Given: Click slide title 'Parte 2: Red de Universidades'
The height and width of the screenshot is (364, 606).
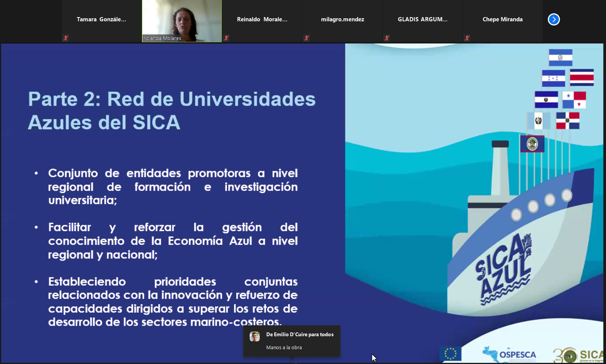Looking at the screenshot, I should click(x=172, y=99).
